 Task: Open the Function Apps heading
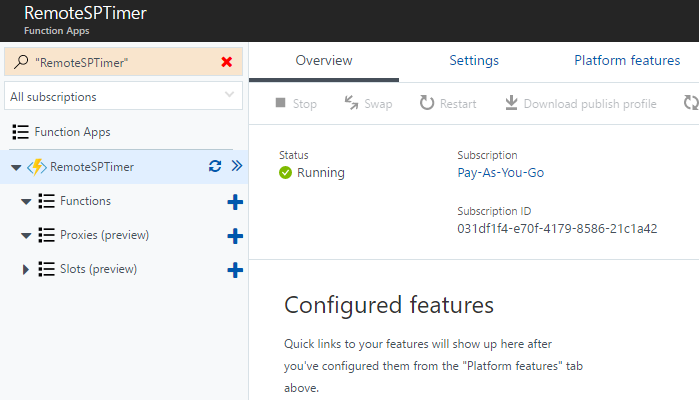(72, 132)
